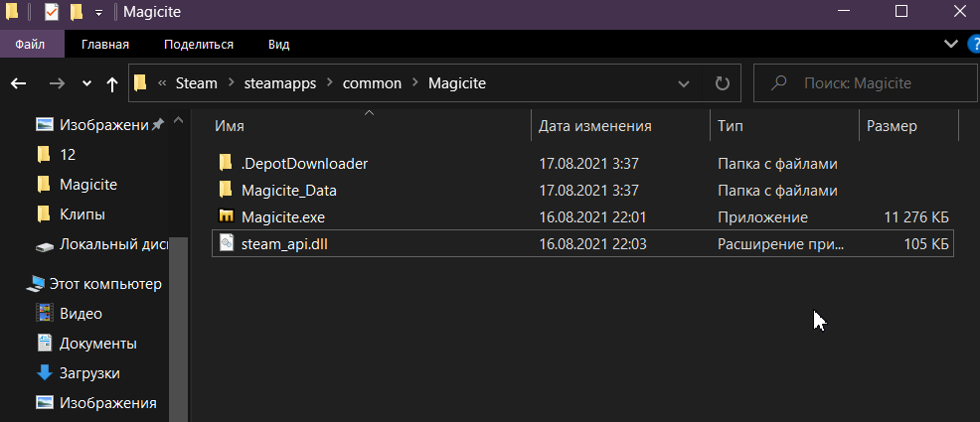Switch to the Поделиться ribbon tab

[199, 45]
